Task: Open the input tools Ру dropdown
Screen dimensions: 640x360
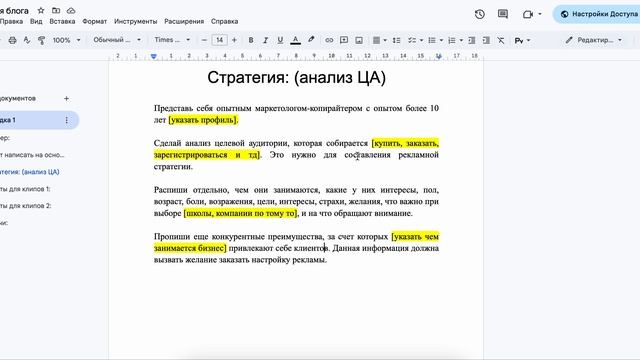Action: point(522,40)
